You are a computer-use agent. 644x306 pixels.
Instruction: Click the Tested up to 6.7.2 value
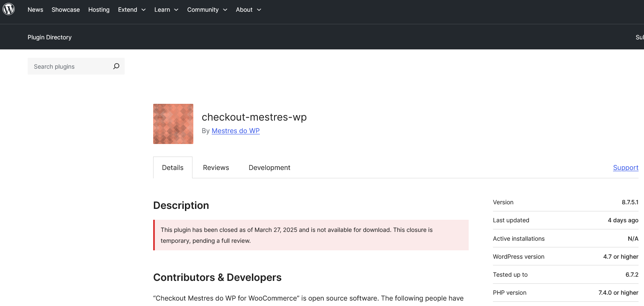point(631,275)
